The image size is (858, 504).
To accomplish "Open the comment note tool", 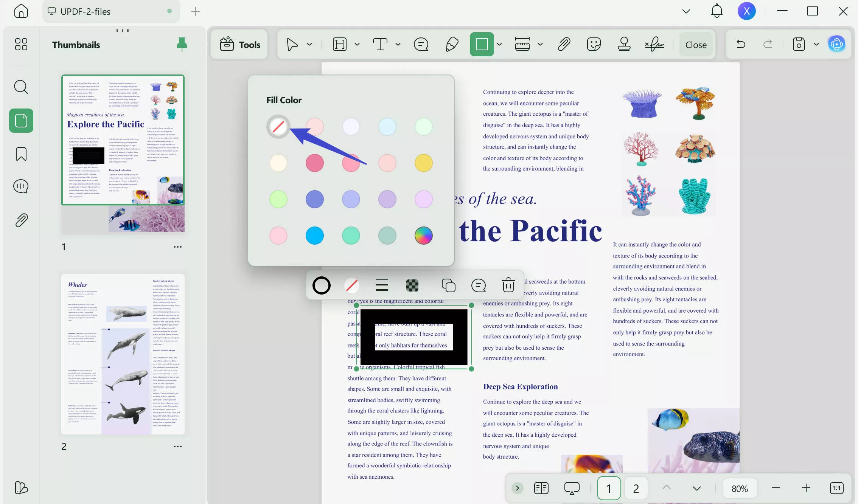I will [421, 44].
